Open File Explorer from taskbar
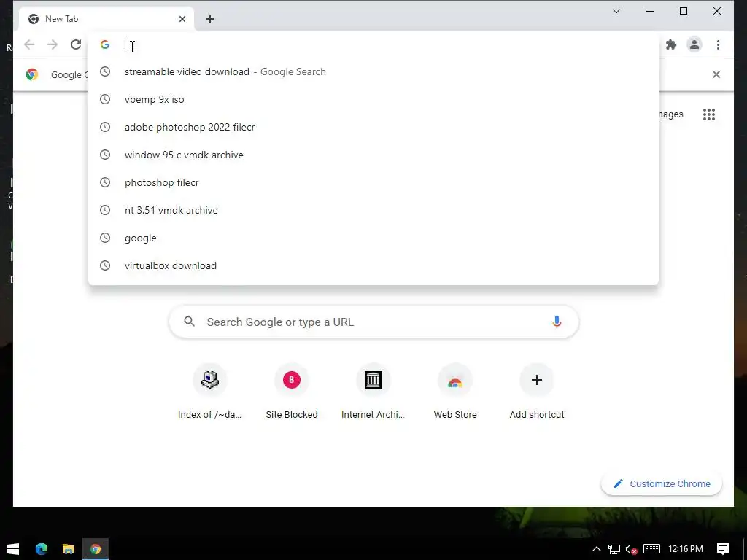 pyautogui.click(x=69, y=549)
